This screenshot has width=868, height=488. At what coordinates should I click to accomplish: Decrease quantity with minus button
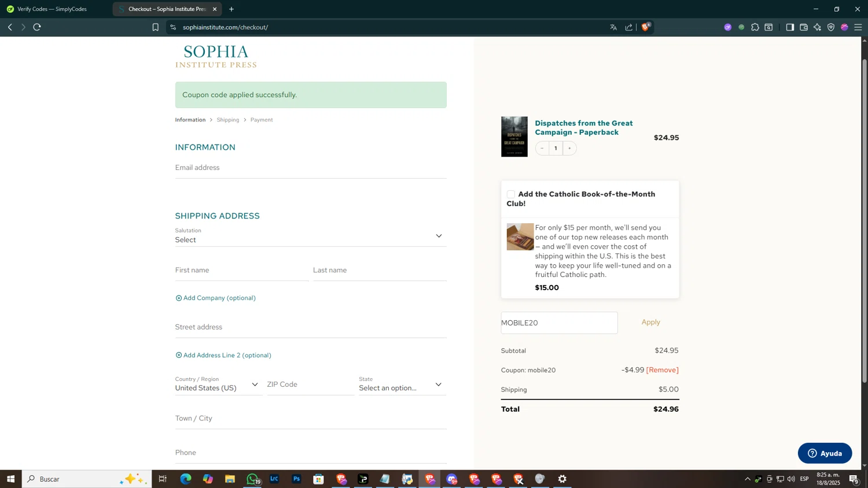coord(542,149)
